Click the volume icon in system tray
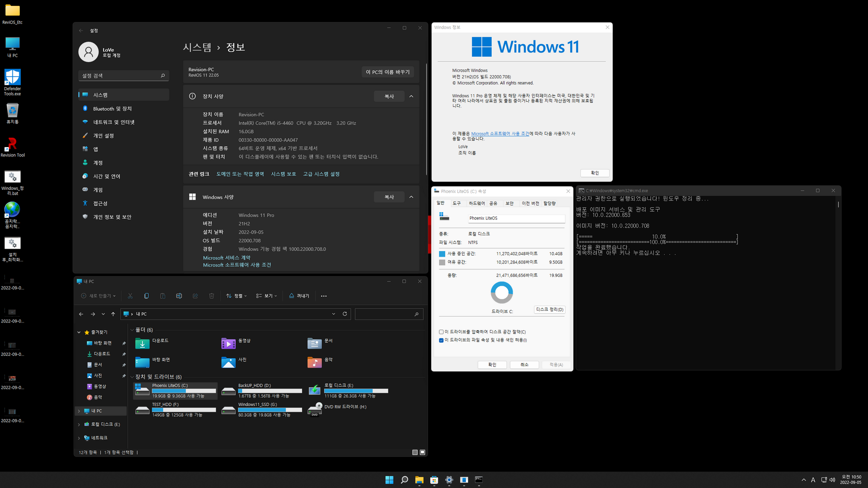 (832, 480)
